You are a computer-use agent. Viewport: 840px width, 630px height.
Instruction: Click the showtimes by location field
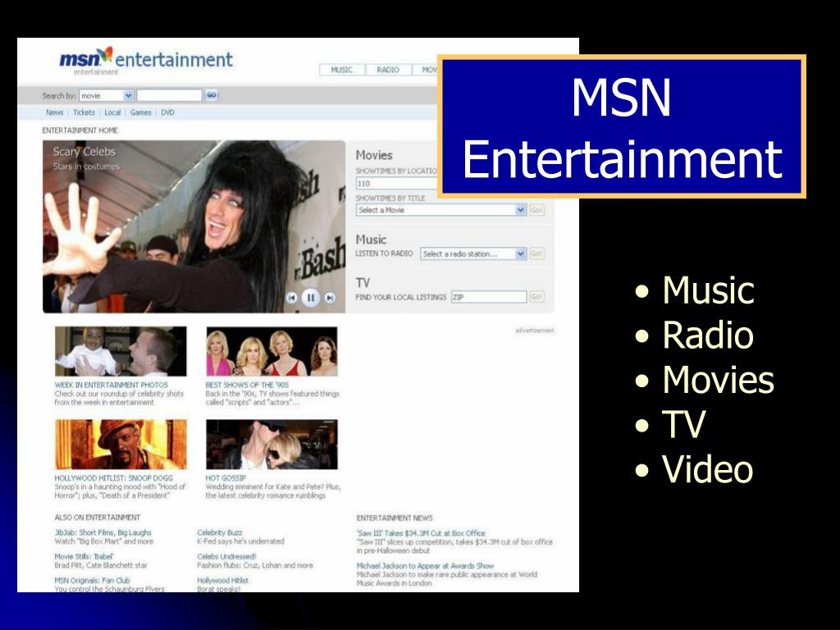(x=397, y=183)
